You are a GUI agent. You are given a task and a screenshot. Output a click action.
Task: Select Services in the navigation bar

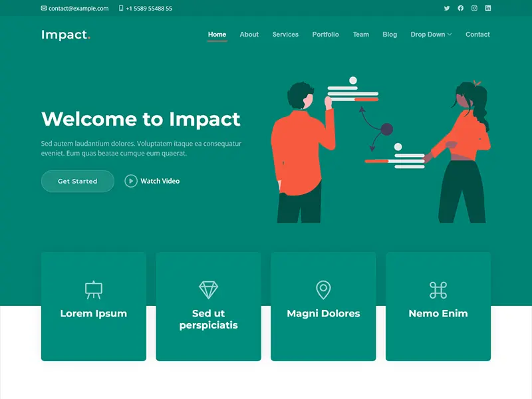click(x=285, y=35)
